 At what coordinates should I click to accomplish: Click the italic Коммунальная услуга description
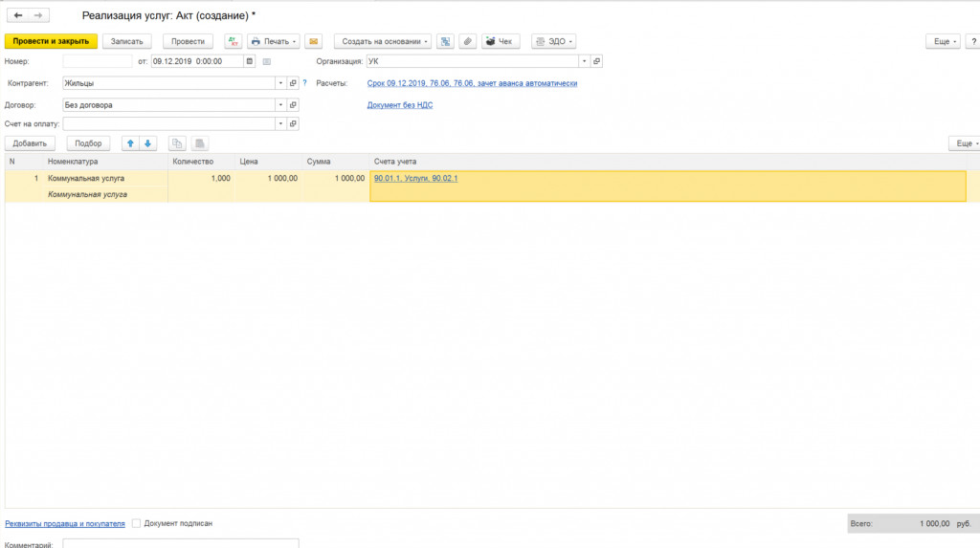click(87, 194)
